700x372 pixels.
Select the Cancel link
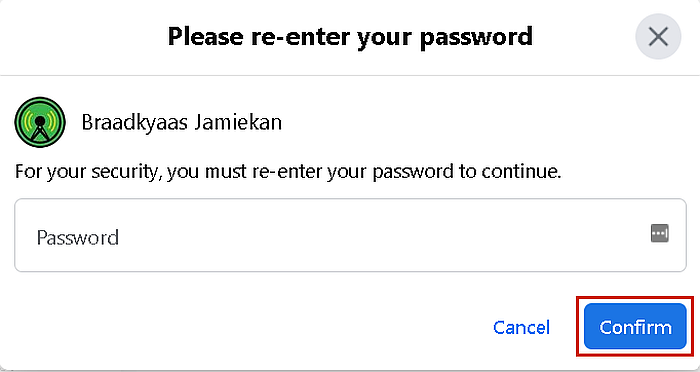[x=521, y=327]
